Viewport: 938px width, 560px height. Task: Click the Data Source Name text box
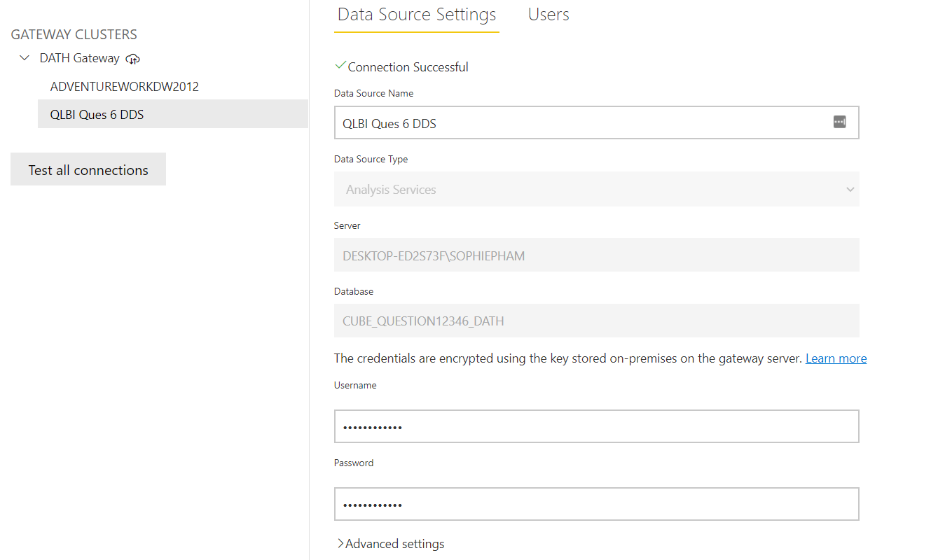[x=597, y=122]
